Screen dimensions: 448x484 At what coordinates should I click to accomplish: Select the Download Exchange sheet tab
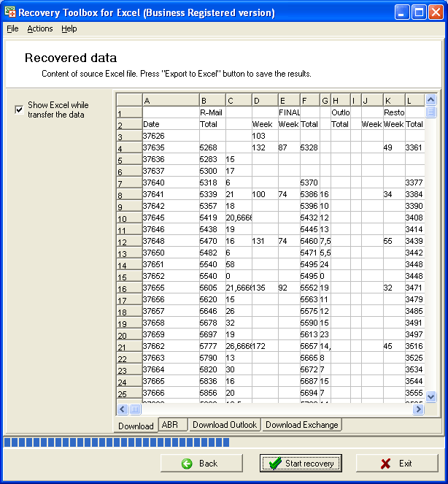coord(301,424)
